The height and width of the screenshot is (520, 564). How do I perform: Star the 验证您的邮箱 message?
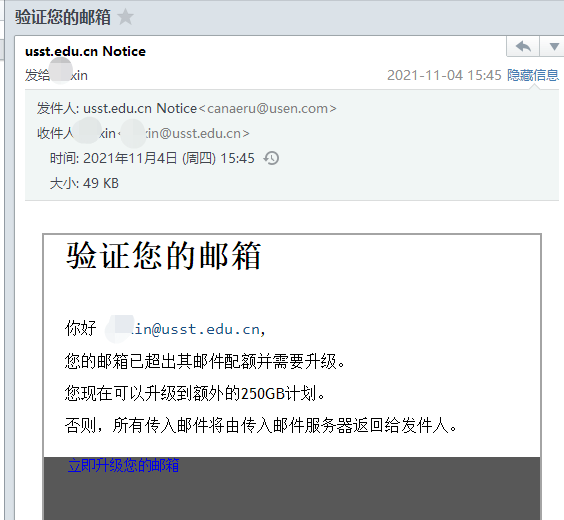[126, 17]
